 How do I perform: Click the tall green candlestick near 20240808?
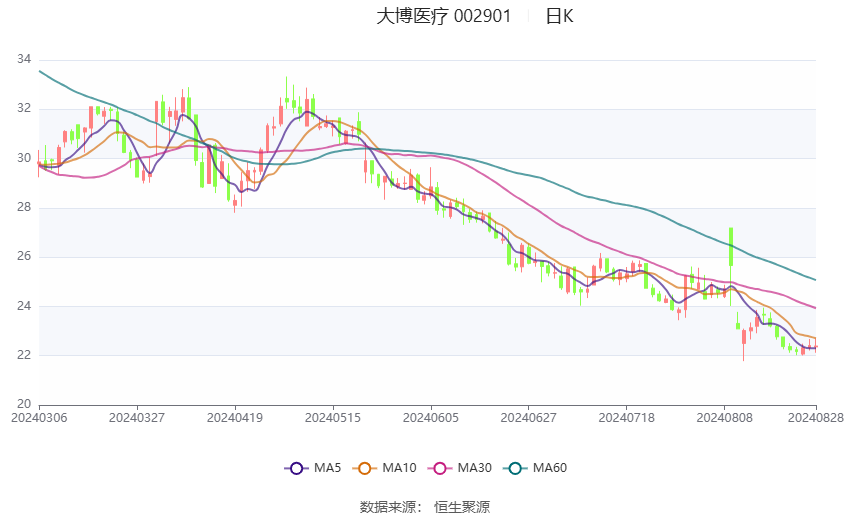click(x=731, y=247)
